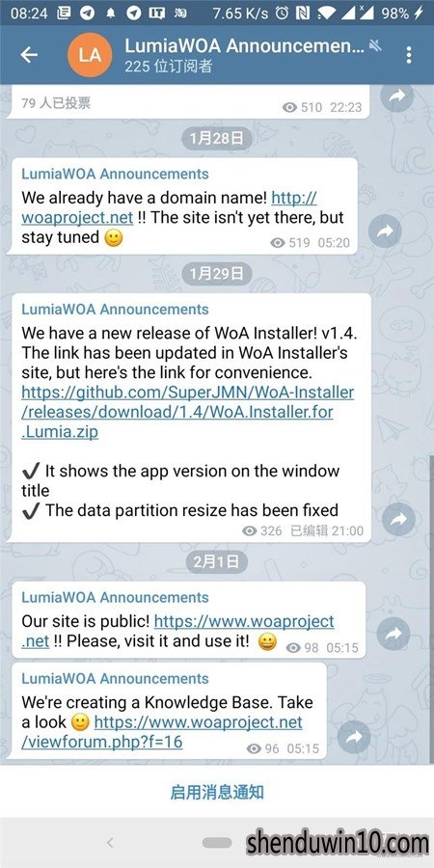
Task: Tap the back arrow in the header
Action: point(29,54)
